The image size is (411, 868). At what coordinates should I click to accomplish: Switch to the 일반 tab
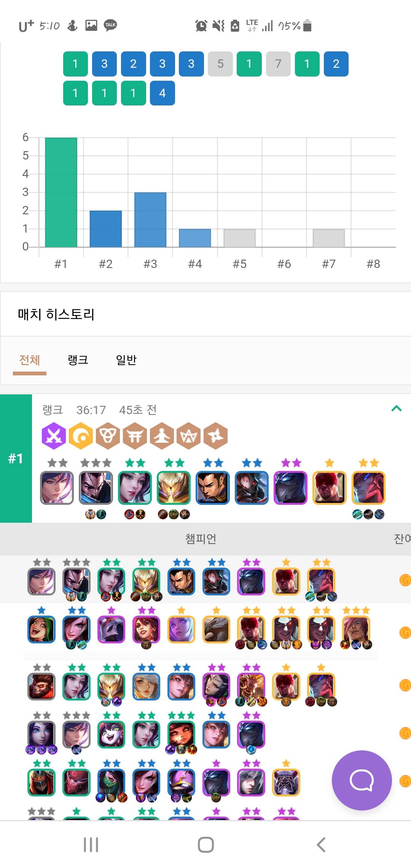coord(126,360)
